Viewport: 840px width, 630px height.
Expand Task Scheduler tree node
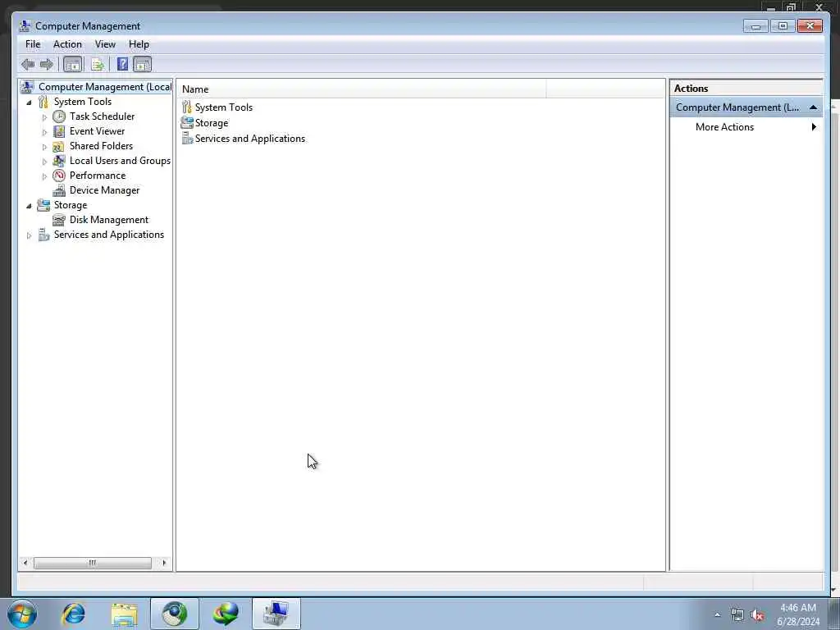(x=44, y=116)
